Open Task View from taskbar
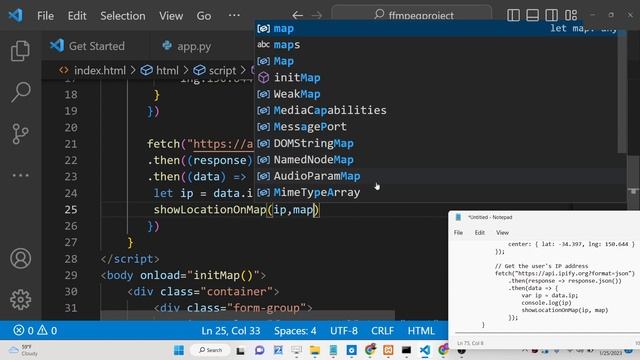The image size is (640, 360). pyautogui.click(x=240, y=350)
